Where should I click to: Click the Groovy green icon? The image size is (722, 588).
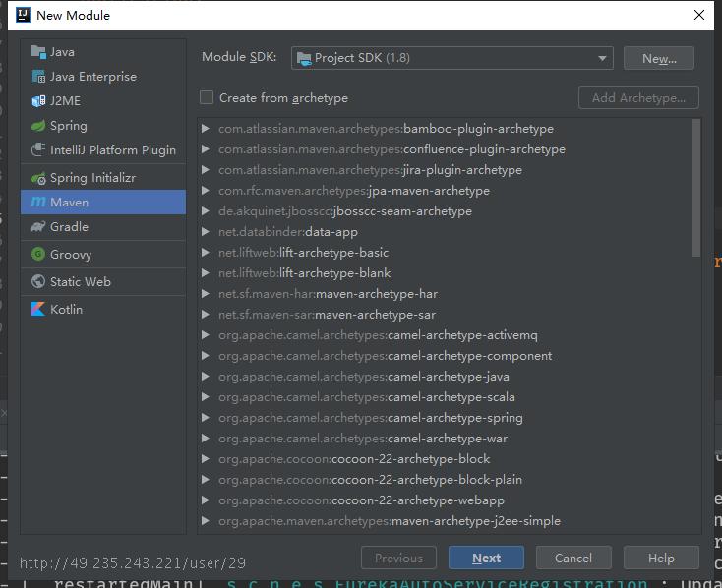(x=38, y=254)
